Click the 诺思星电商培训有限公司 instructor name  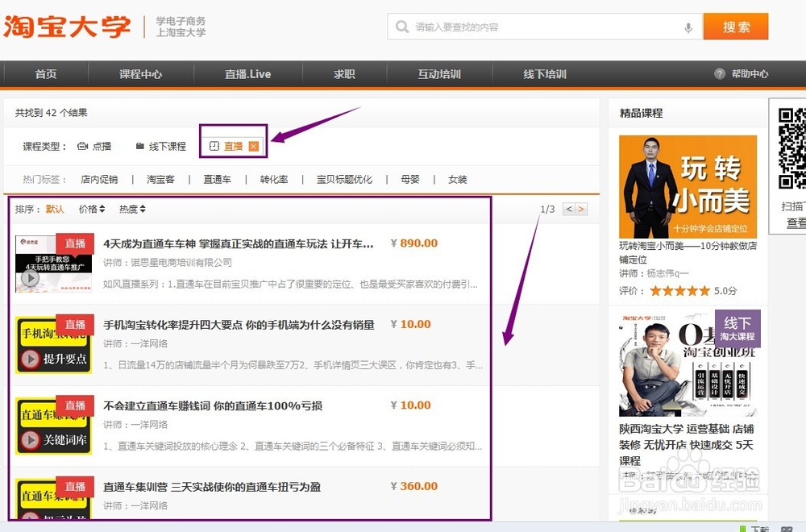tap(181, 263)
